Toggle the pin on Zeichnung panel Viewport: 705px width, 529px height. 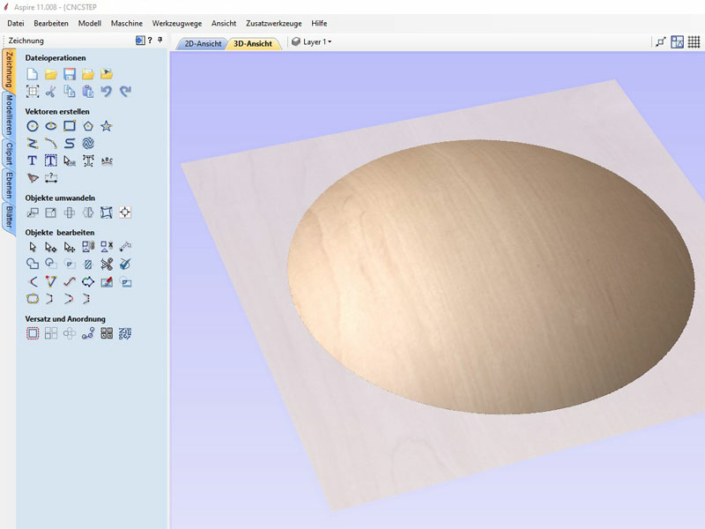160,40
